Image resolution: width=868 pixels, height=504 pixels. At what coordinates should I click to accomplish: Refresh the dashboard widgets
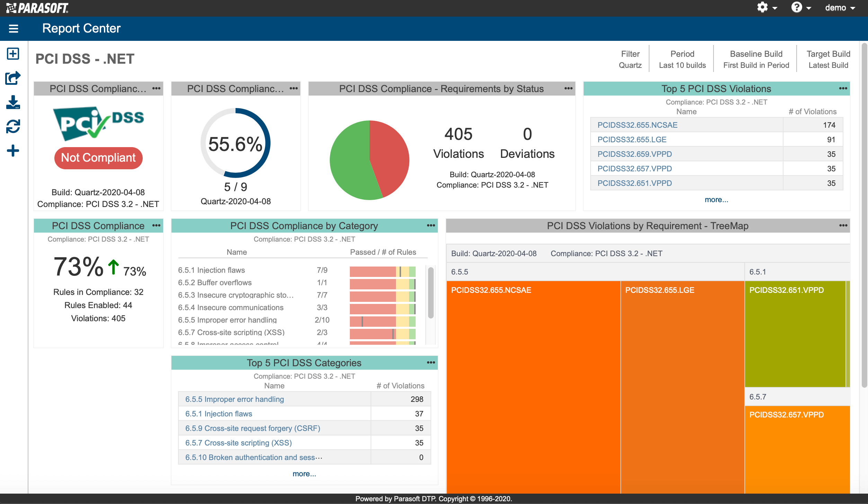(13, 126)
